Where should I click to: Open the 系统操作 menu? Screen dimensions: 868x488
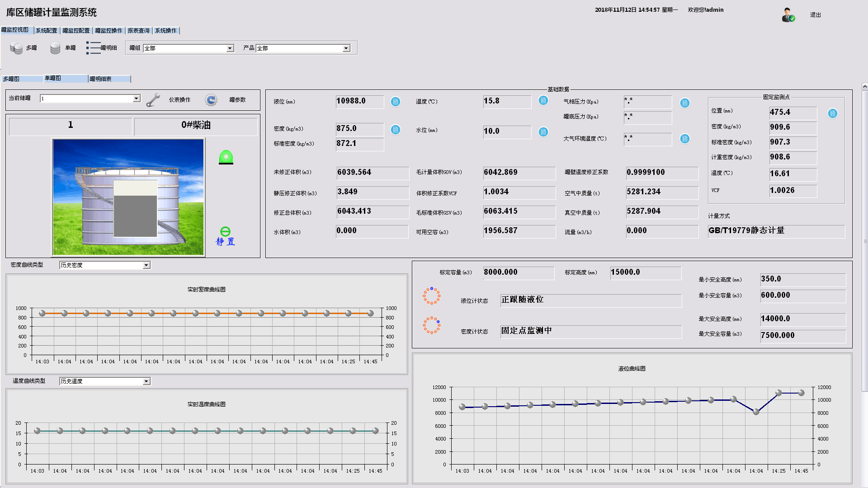click(166, 31)
